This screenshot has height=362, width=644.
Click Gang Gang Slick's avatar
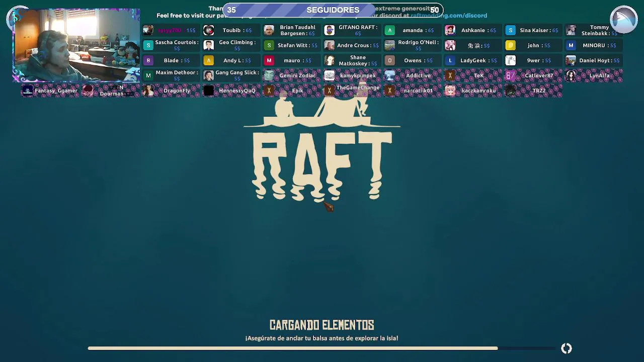(x=209, y=75)
